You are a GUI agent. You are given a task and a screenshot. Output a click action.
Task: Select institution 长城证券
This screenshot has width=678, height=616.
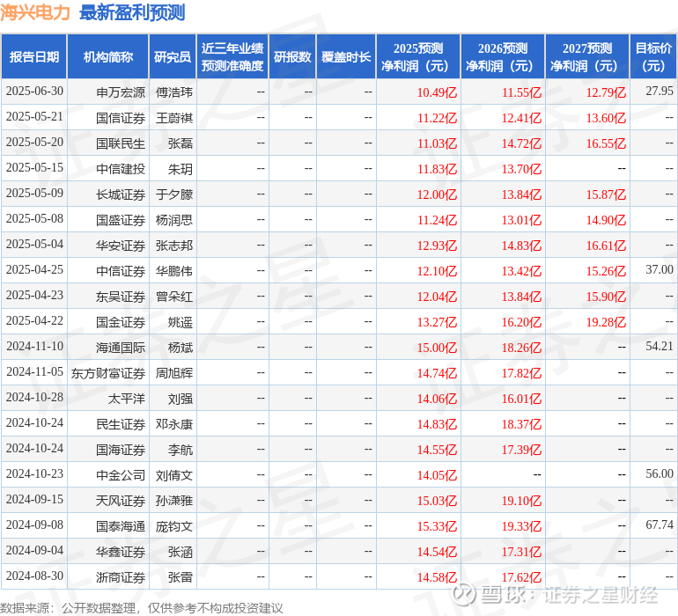click(x=121, y=194)
